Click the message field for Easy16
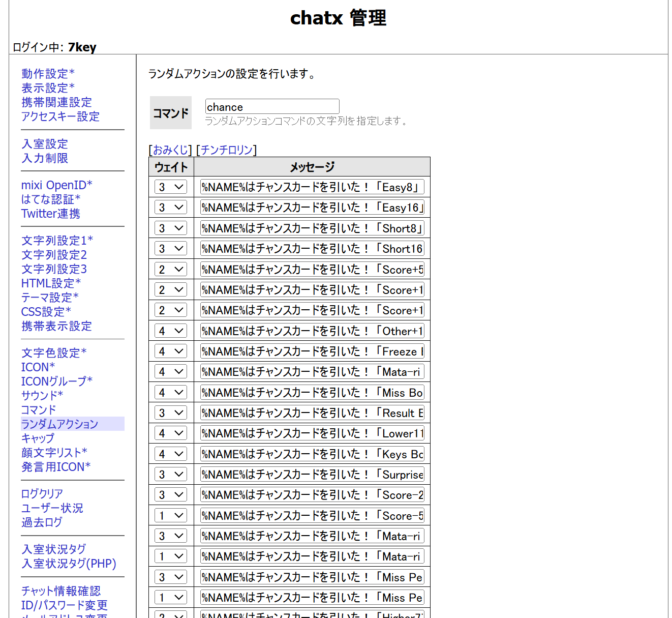Viewport: 672px width, 618px height. pos(312,208)
